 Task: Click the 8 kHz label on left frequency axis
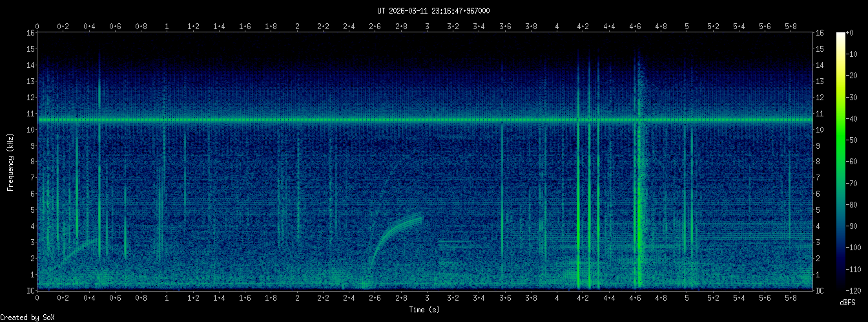tap(31, 162)
